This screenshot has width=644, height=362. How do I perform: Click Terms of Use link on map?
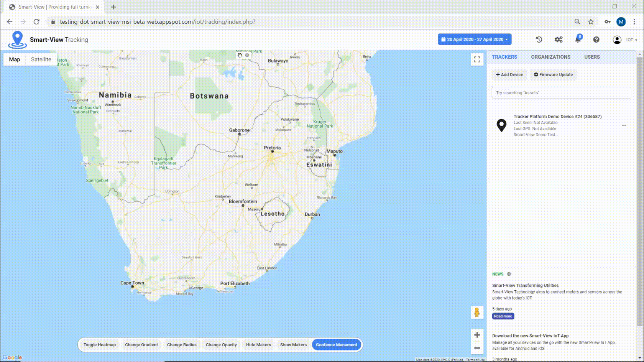pyautogui.click(x=475, y=360)
